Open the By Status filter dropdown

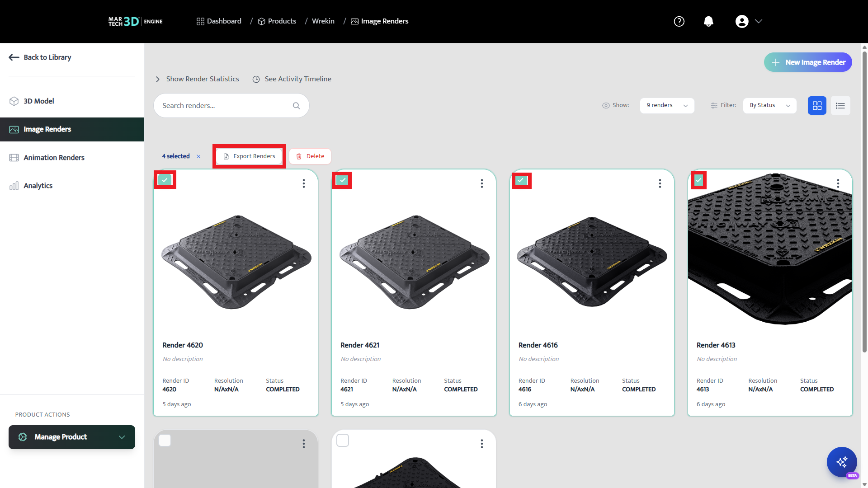pos(770,105)
